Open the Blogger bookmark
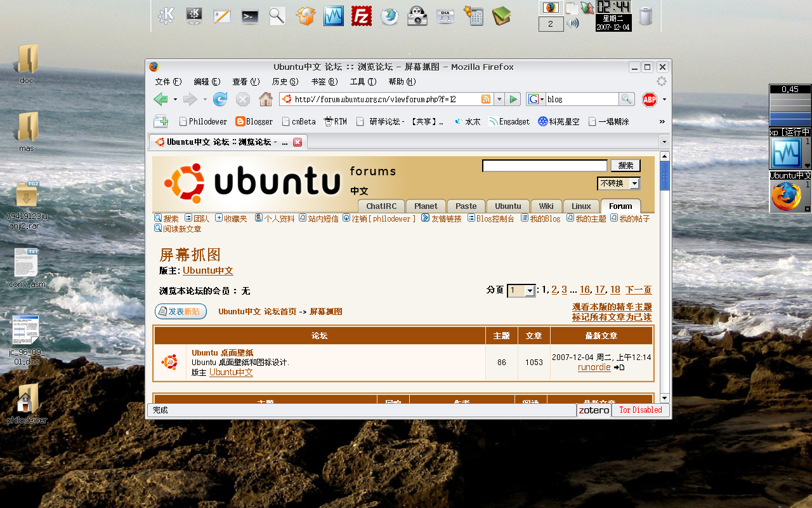 (x=254, y=121)
